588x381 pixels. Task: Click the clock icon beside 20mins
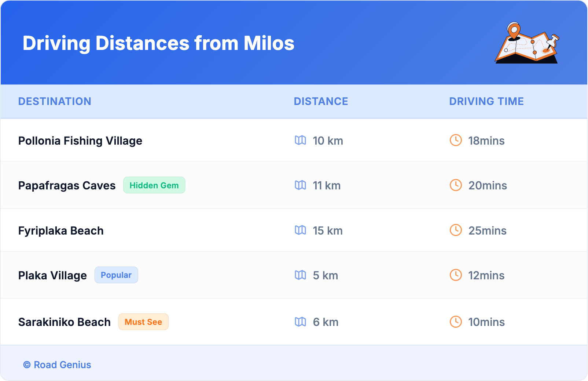(x=456, y=185)
